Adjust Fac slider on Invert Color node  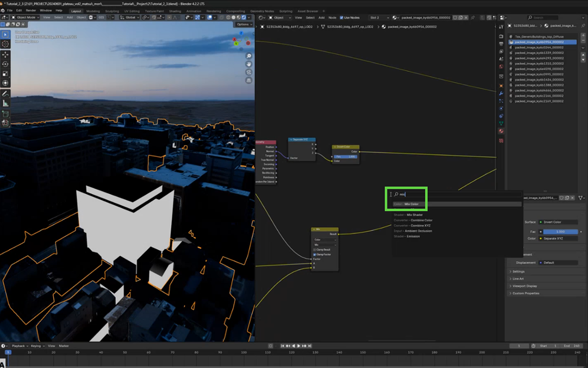pyautogui.click(x=346, y=156)
